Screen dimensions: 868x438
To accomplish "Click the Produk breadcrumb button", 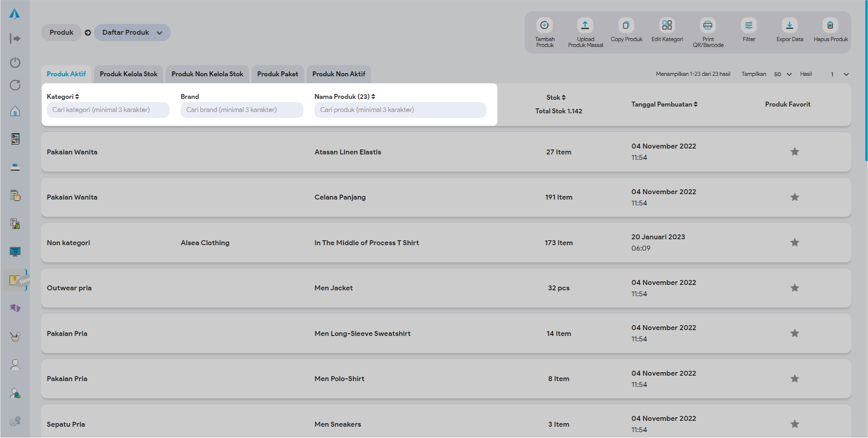I will pyautogui.click(x=61, y=33).
